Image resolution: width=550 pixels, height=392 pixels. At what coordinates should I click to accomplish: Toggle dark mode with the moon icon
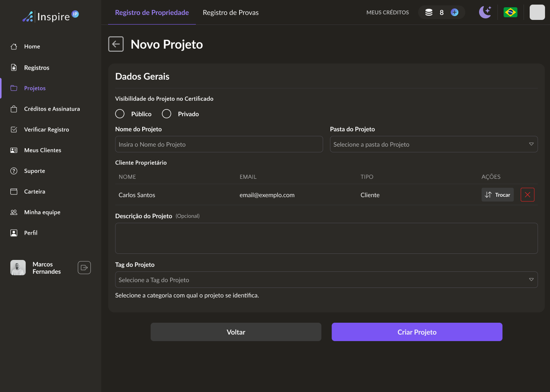coord(485,12)
